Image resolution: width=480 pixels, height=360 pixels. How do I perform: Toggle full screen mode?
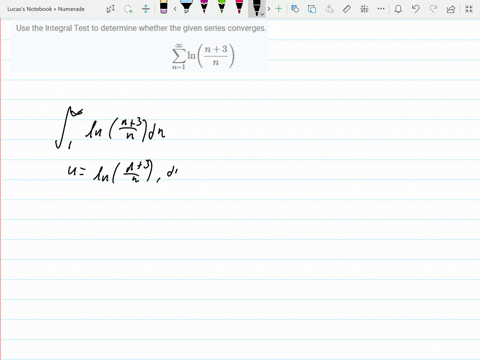point(469,9)
